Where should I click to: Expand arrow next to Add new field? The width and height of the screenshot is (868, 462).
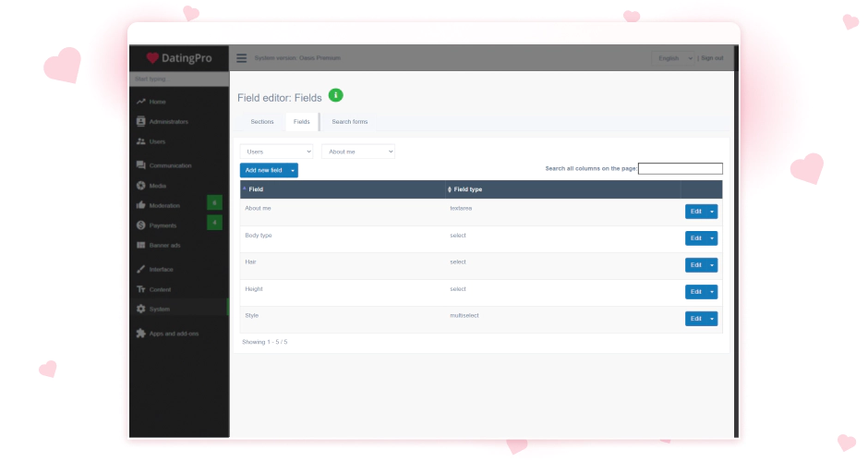293,170
